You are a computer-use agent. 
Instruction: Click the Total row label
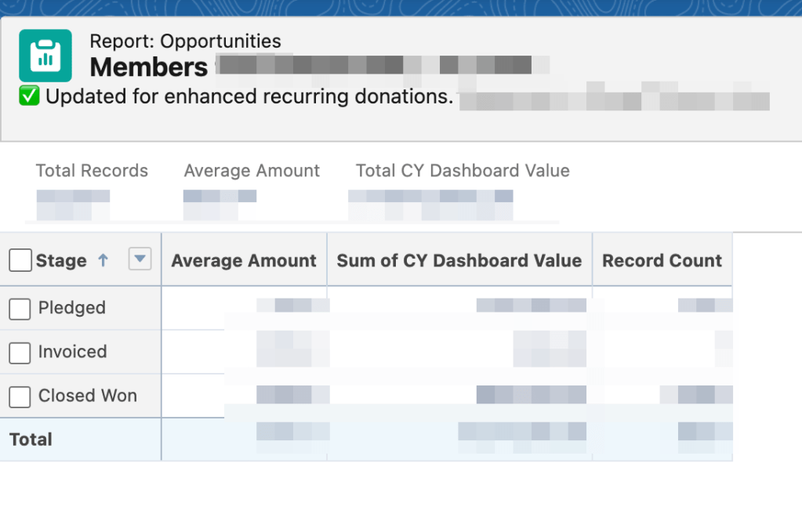click(x=31, y=440)
